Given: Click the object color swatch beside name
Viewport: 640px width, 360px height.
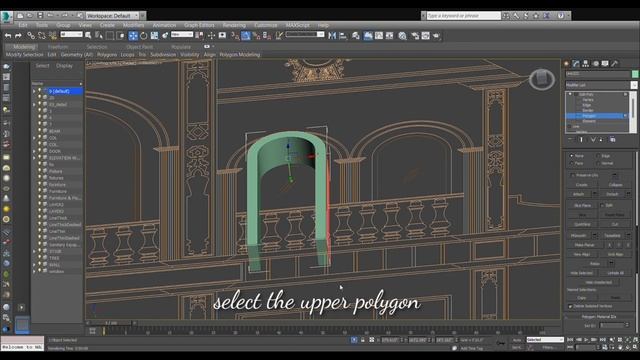Looking at the screenshot, I should (x=635, y=74).
